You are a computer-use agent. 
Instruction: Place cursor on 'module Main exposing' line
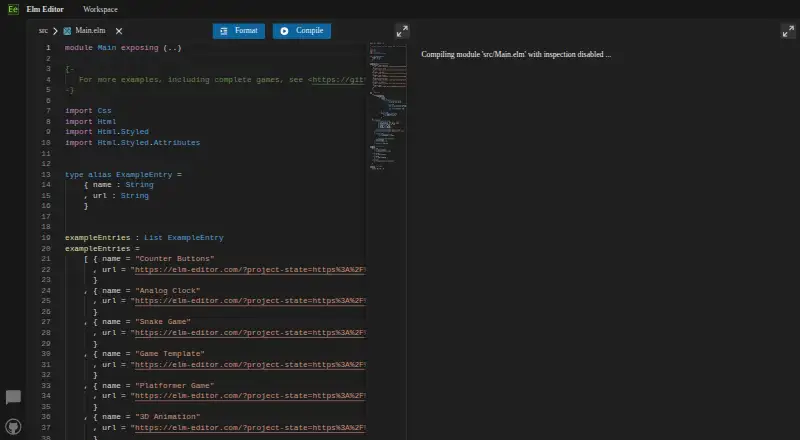(123, 47)
